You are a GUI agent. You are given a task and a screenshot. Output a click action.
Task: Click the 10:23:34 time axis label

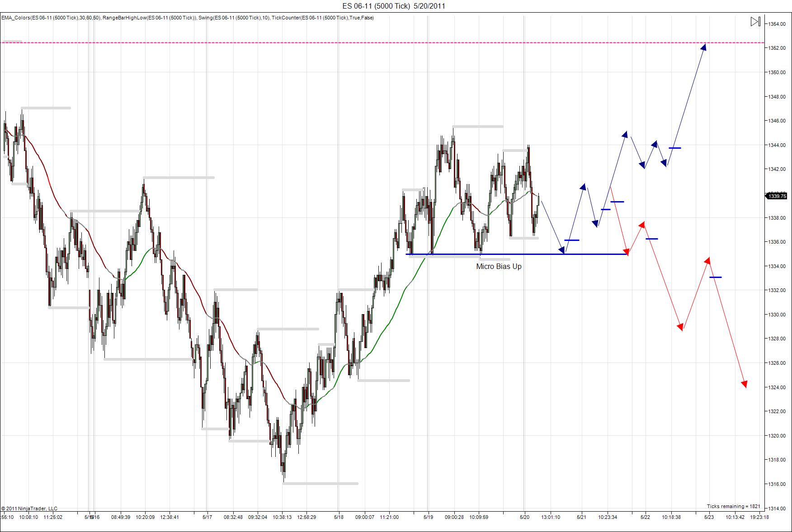click(x=608, y=517)
